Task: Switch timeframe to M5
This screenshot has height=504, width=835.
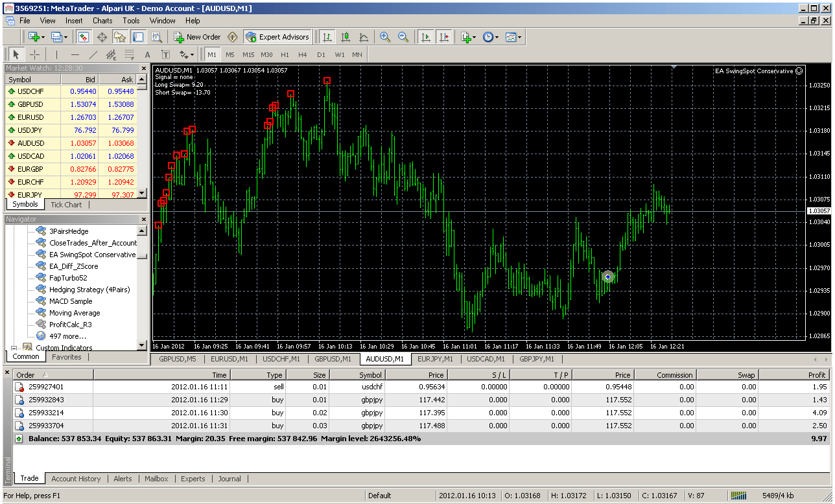Action: click(x=230, y=54)
